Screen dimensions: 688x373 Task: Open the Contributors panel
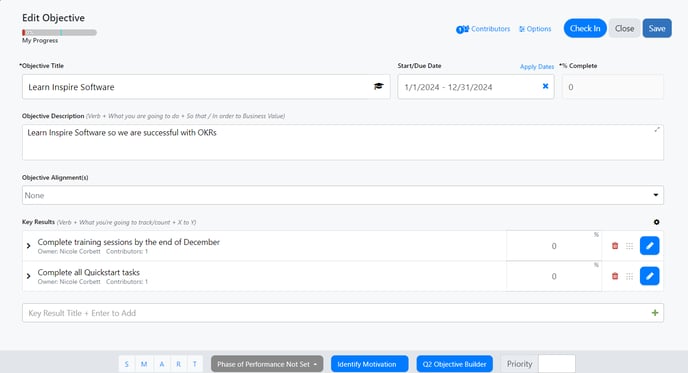click(x=483, y=29)
